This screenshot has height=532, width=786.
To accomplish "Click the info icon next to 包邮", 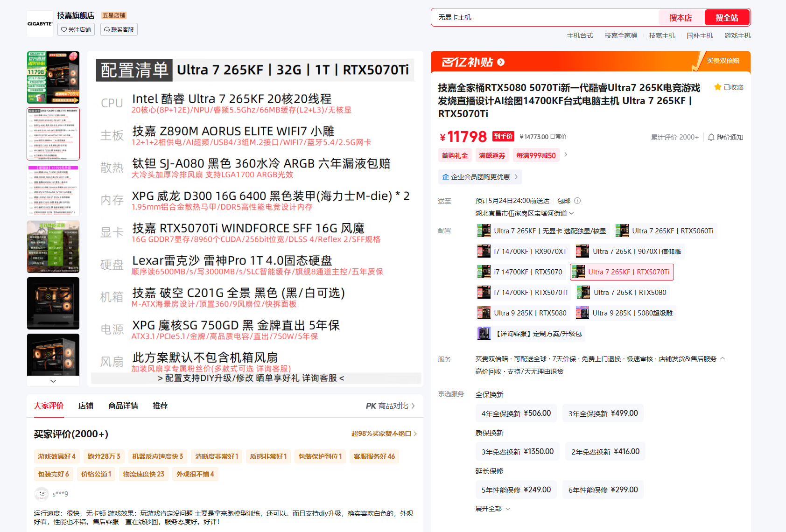I will click(x=577, y=201).
